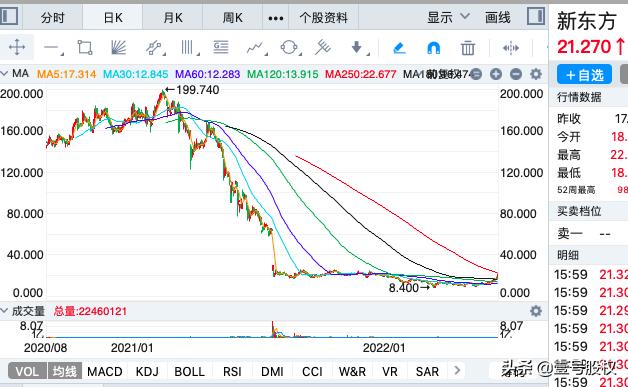Click the rightmost minus circle on MA bar
Screen dimensions: 628x387
(x=516, y=74)
